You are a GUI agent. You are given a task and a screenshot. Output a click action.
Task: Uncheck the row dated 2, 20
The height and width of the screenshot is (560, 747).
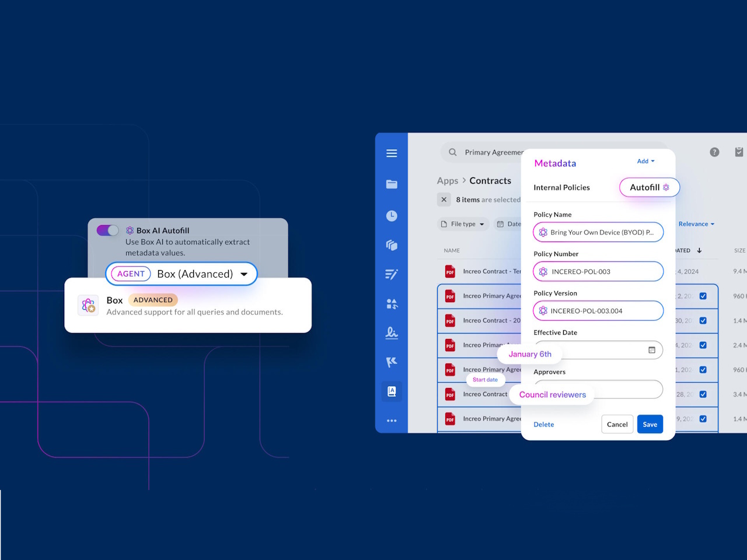point(703,296)
